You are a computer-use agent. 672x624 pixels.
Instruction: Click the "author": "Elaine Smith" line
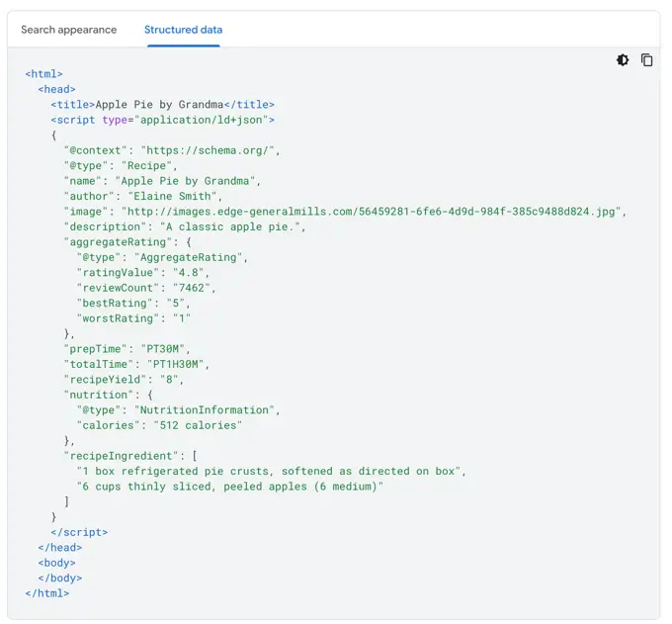(143, 196)
